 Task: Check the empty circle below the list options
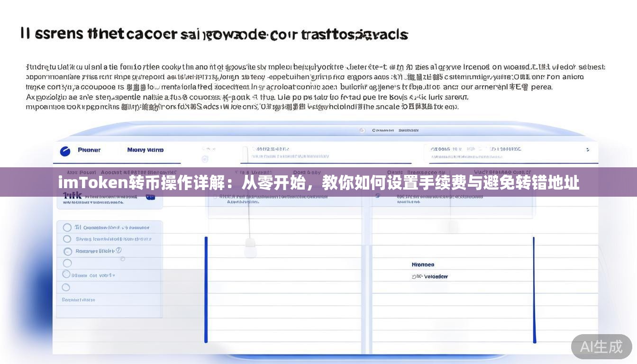click(66, 286)
